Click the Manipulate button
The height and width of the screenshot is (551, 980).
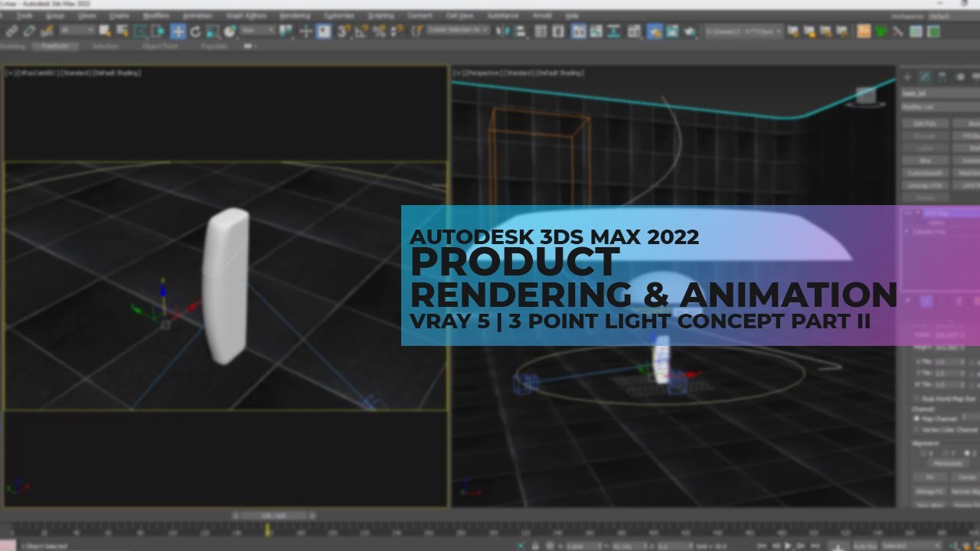click(947, 463)
